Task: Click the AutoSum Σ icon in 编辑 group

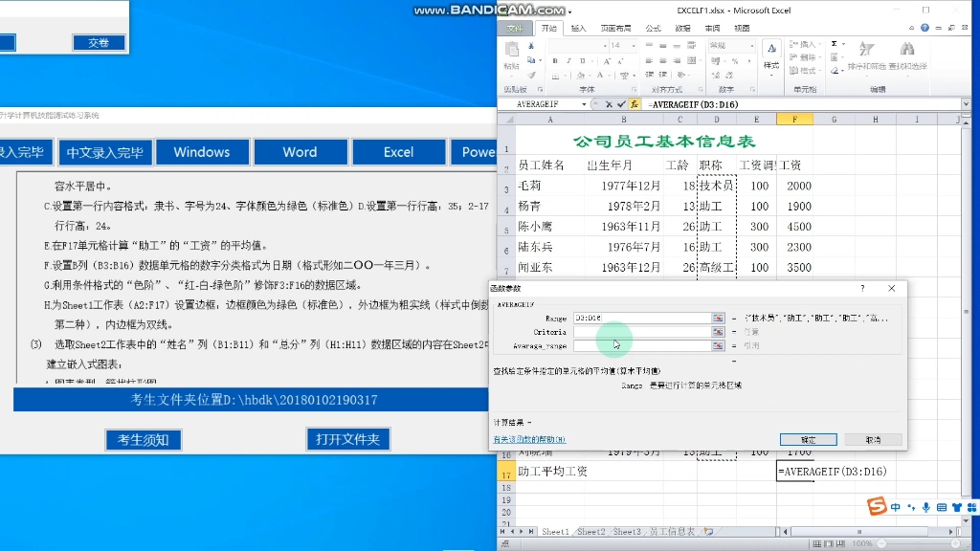Action: tap(833, 44)
